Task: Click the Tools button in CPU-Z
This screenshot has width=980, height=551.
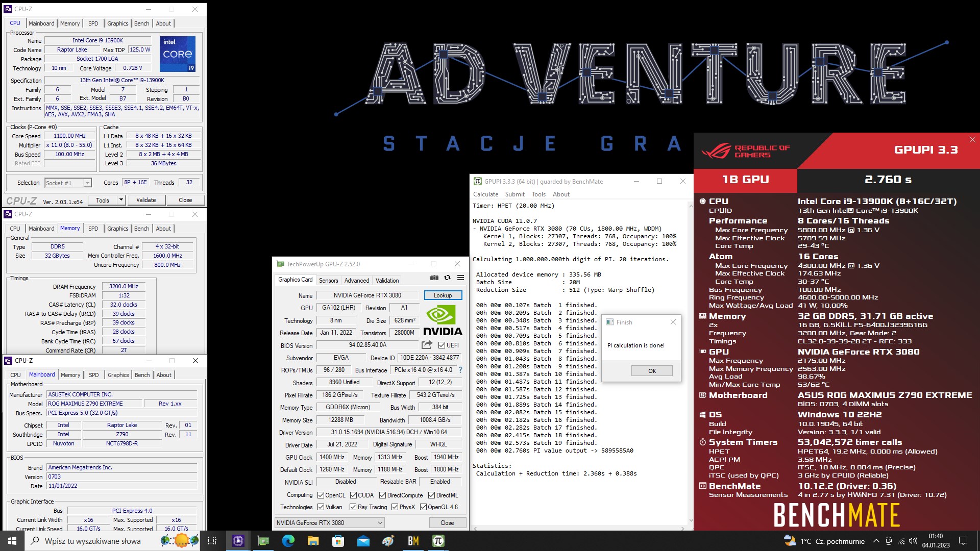Action: click(103, 200)
